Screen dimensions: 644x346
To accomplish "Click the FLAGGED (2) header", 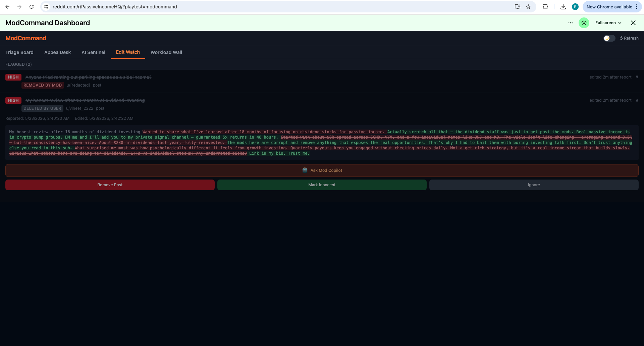I will [x=18, y=64].
